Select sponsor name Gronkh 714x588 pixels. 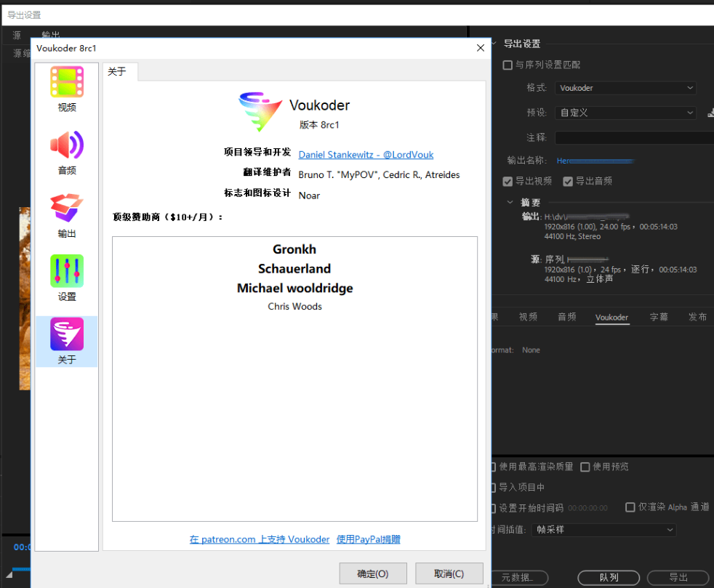(x=294, y=249)
